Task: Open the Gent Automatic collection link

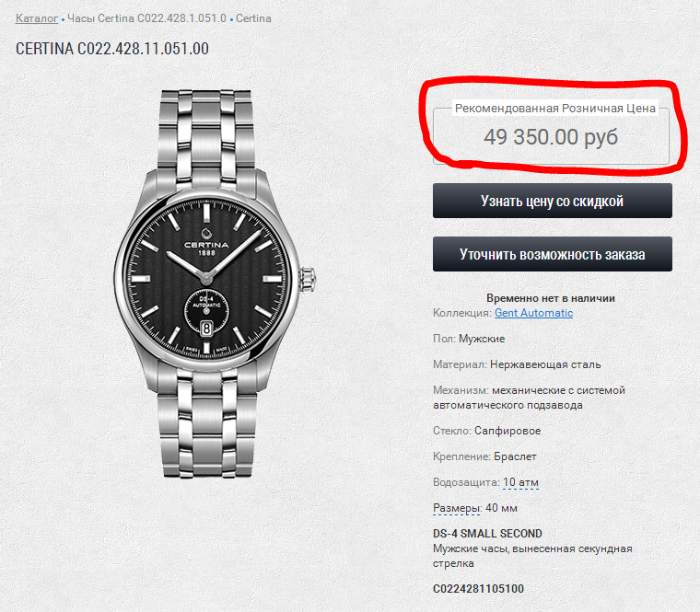Action: click(x=533, y=313)
